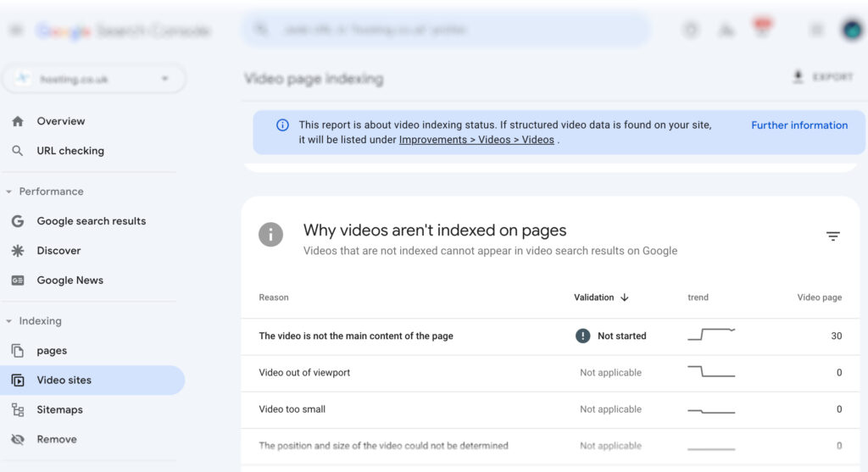Open the hamburger main menu
This screenshot has height=472, width=868.
pyautogui.click(x=16, y=31)
